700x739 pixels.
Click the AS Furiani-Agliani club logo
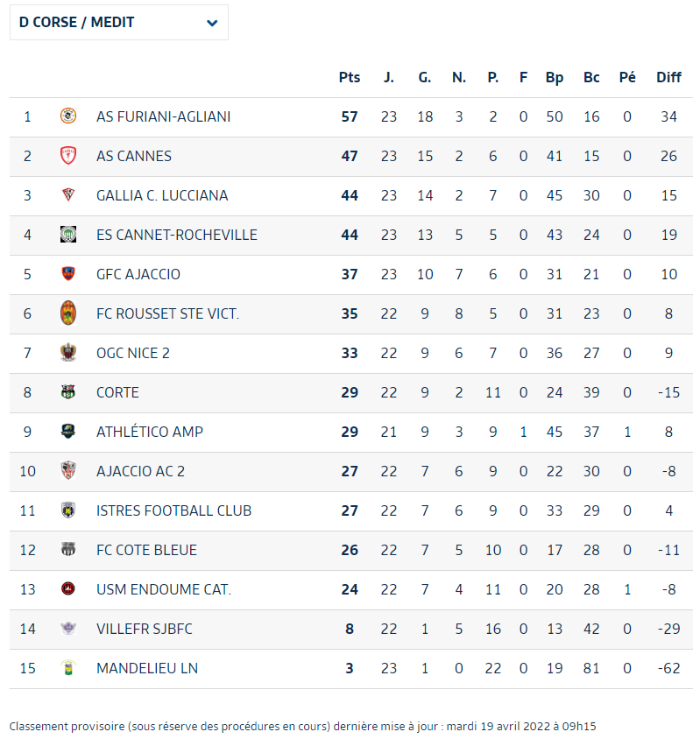pos(68,116)
